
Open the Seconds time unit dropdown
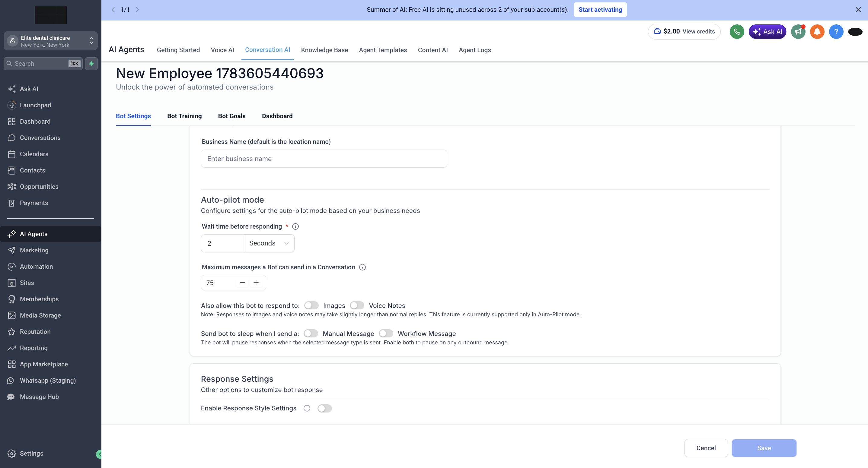click(269, 243)
